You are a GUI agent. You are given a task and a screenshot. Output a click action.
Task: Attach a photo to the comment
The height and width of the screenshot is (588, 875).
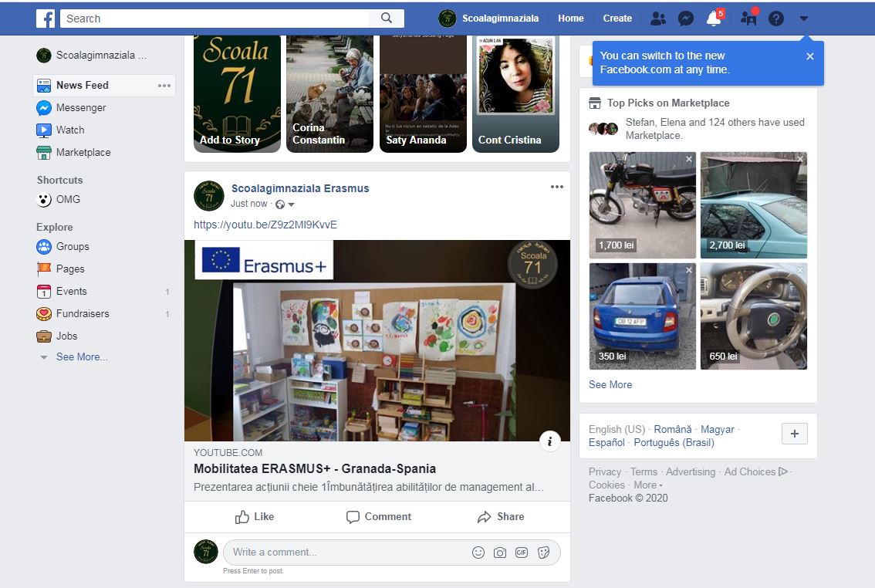point(500,553)
